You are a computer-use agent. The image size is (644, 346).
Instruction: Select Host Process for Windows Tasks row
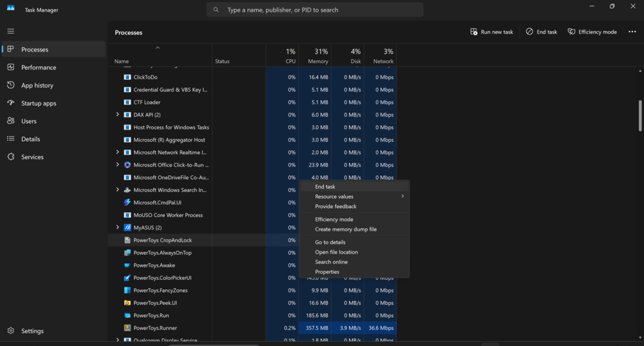[x=252, y=128]
